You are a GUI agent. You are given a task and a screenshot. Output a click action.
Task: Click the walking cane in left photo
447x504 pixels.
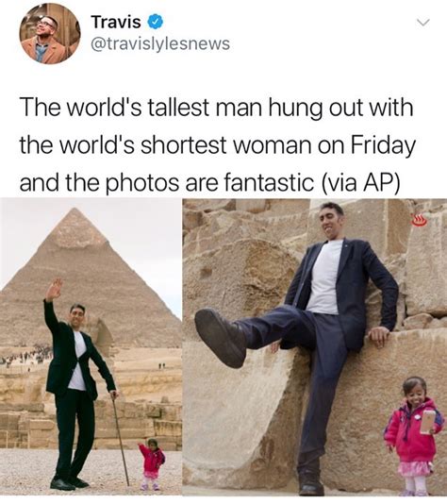click(120, 439)
